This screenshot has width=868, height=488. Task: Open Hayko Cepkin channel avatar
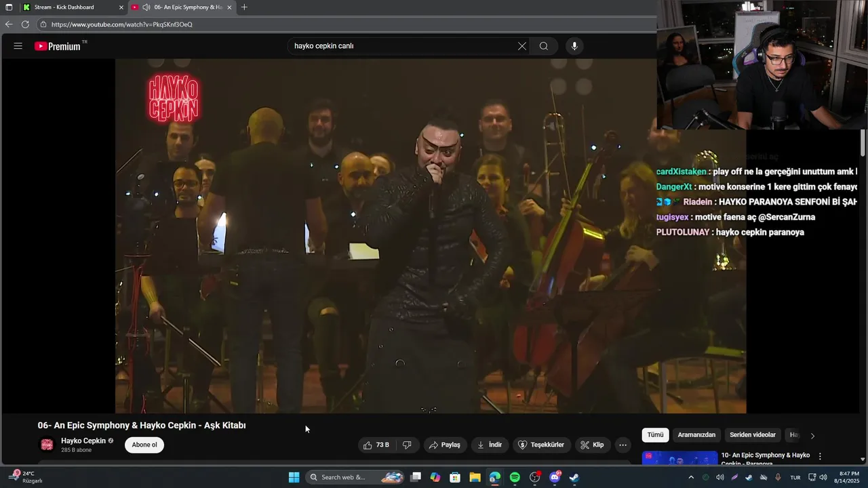click(x=47, y=445)
